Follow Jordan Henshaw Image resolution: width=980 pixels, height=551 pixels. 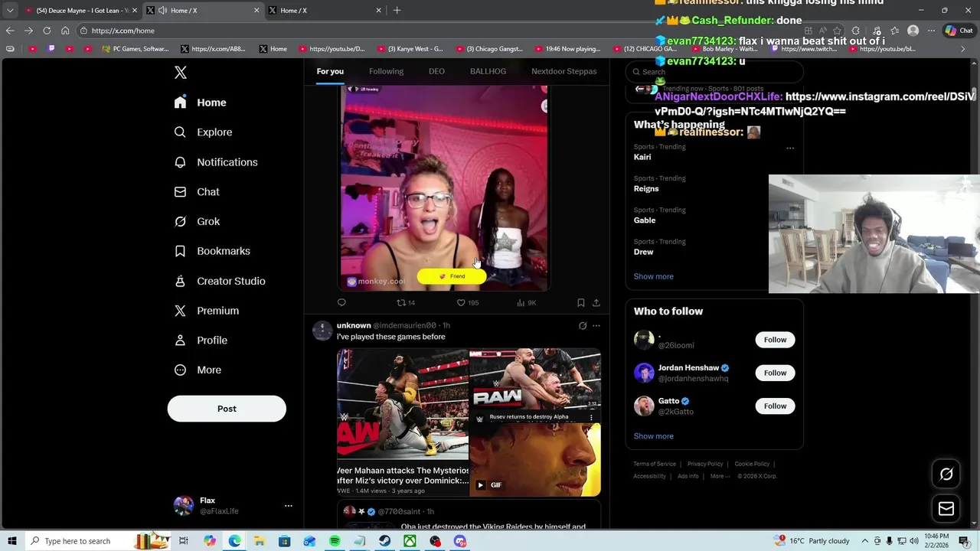pos(775,373)
